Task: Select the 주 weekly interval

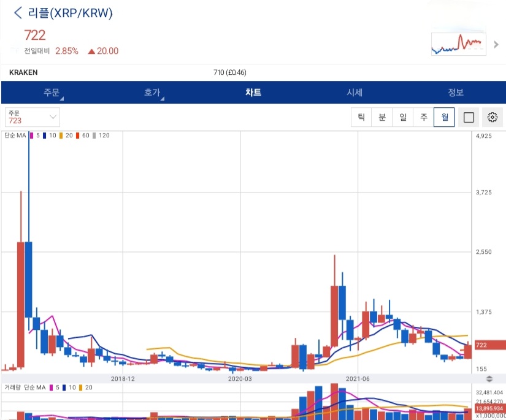Action: click(x=423, y=117)
